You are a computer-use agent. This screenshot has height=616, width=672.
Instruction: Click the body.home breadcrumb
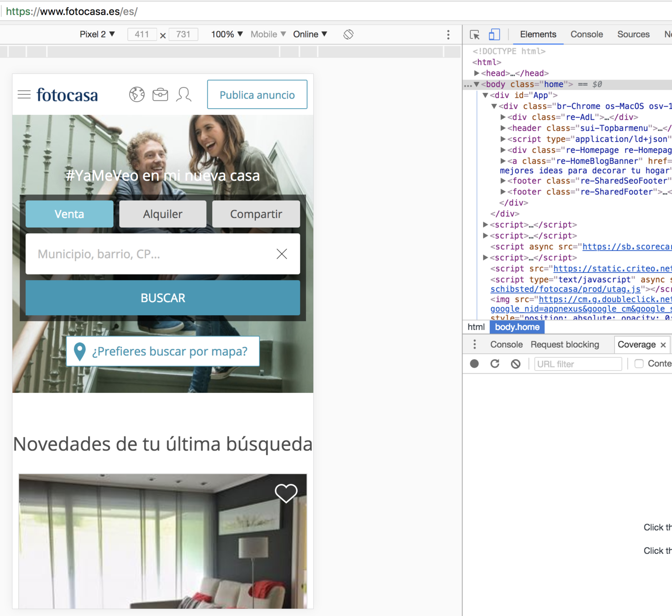[x=517, y=327]
